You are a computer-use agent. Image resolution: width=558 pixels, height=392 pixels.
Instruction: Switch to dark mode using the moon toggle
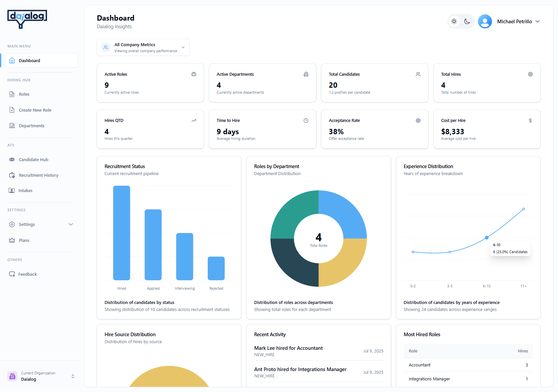pos(467,21)
